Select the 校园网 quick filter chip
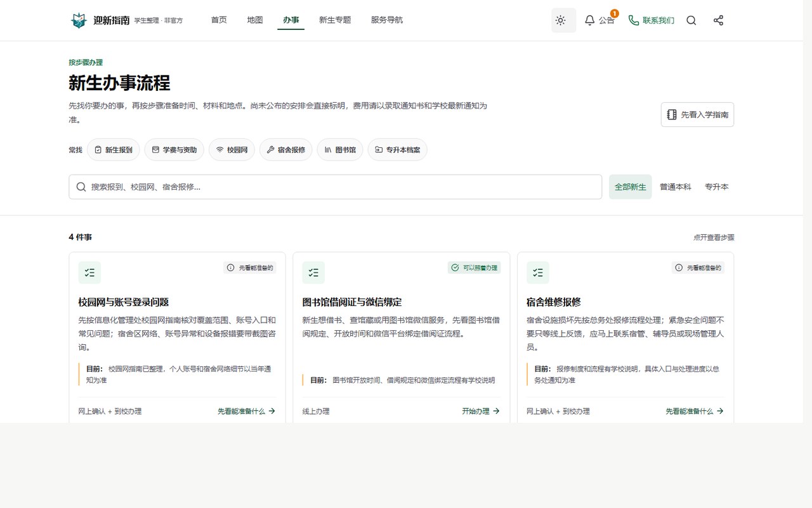The width and height of the screenshot is (812, 508). pyautogui.click(x=232, y=150)
